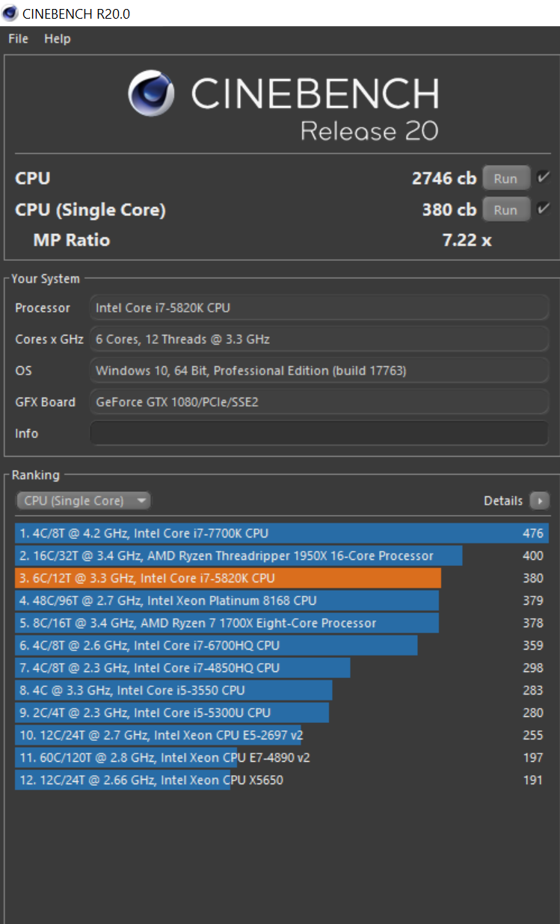The height and width of the screenshot is (924, 560).
Task: Select ranking row 7 Core i7-4850HQ
Action: (282, 668)
